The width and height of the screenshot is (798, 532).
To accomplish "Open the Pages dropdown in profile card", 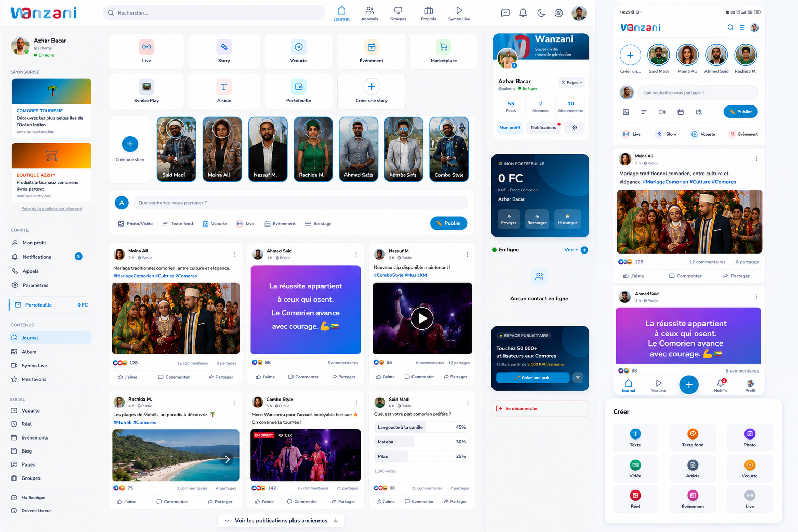I will coord(571,82).
